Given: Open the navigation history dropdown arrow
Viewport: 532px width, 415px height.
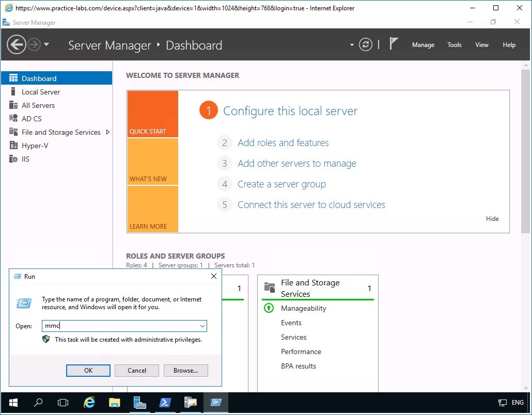Looking at the screenshot, I should (x=46, y=44).
